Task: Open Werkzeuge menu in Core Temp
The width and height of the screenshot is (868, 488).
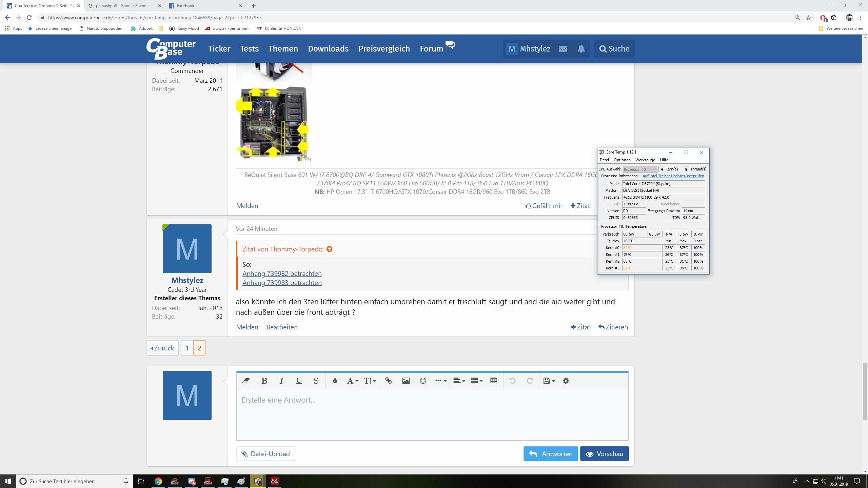Action: (645, 160)
